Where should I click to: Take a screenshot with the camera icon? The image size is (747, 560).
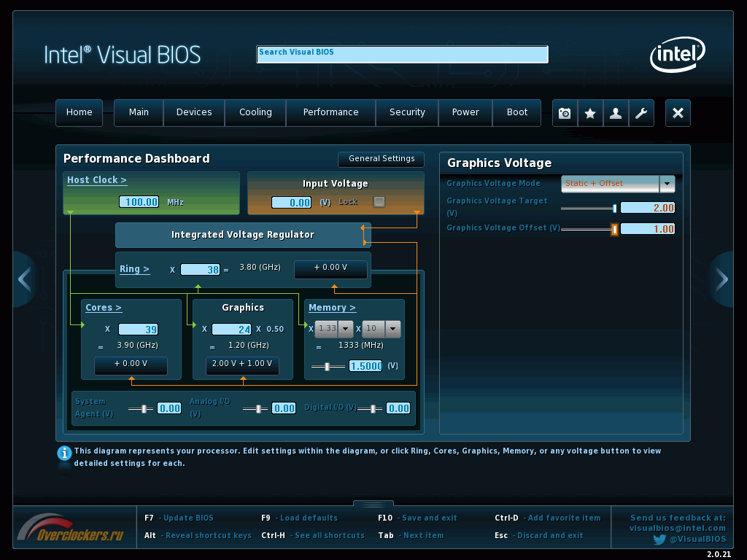pos(565,113)
